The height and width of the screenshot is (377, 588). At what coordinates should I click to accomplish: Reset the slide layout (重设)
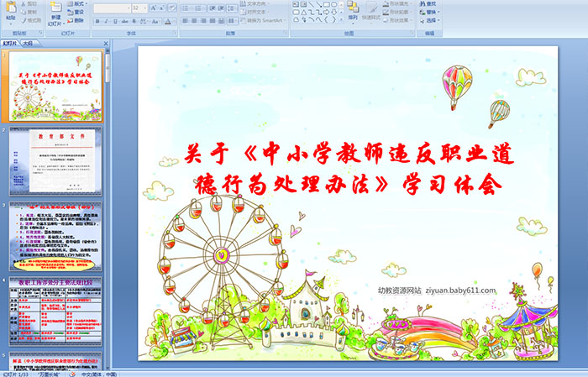click(x=76, y=12)
